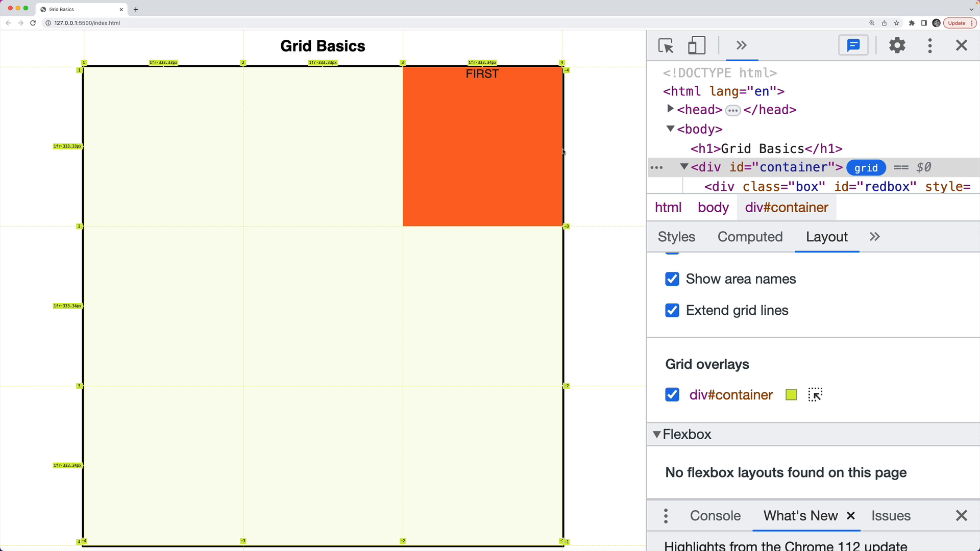This screenshot has height=551, width=980.
Task: Open DevTools settings gear
Action: (897, 45)
